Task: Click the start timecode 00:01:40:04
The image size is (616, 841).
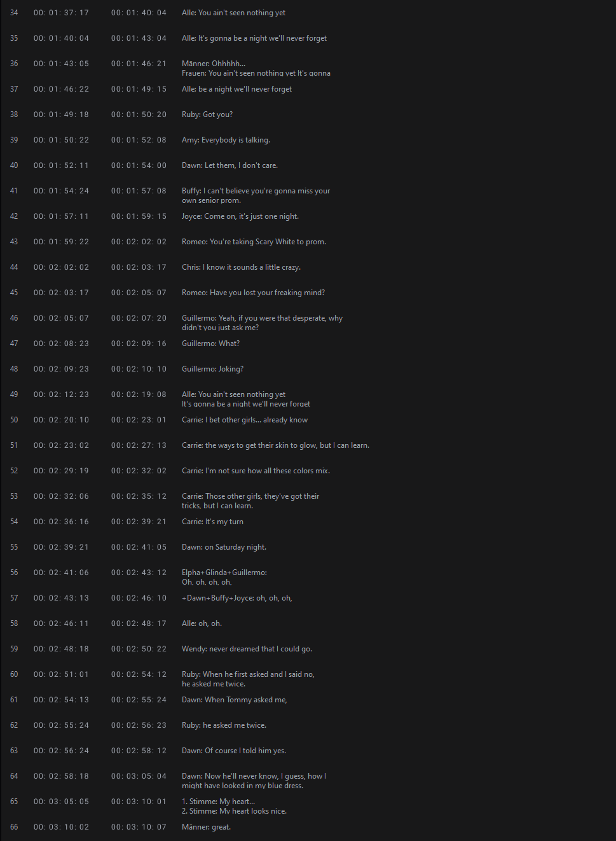Action: point(61,38)
